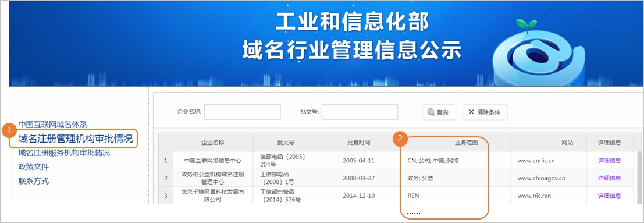The height and width of the screenshot is (223, 644).
Task: Open 域名注册服务机构审批情况 menu item
Action: click(x=64, y=153)
